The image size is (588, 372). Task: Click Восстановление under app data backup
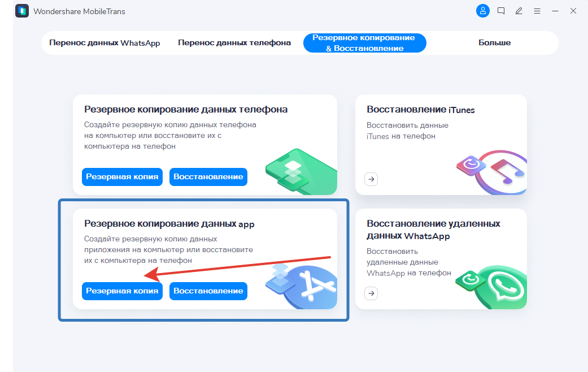(x=208, y=291)
